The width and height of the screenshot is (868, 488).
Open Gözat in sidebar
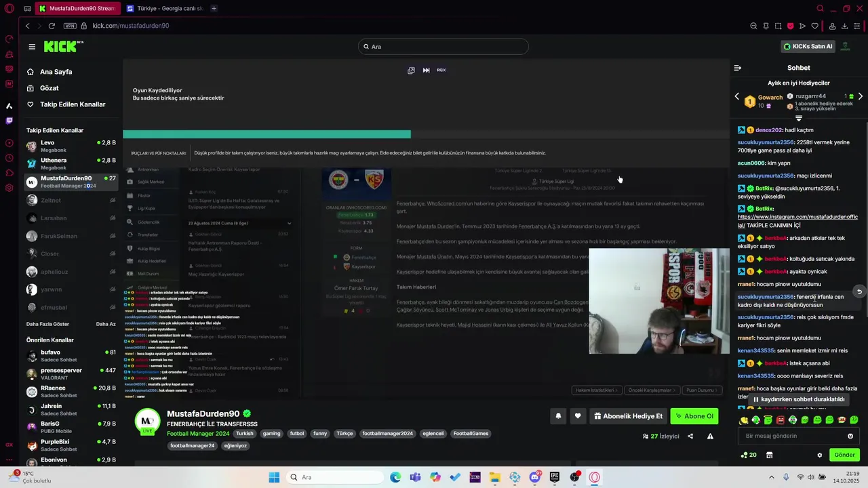49,88
